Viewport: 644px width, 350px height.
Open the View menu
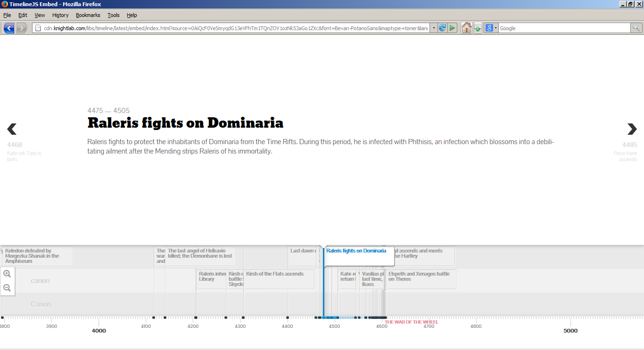tap(40, 15)
